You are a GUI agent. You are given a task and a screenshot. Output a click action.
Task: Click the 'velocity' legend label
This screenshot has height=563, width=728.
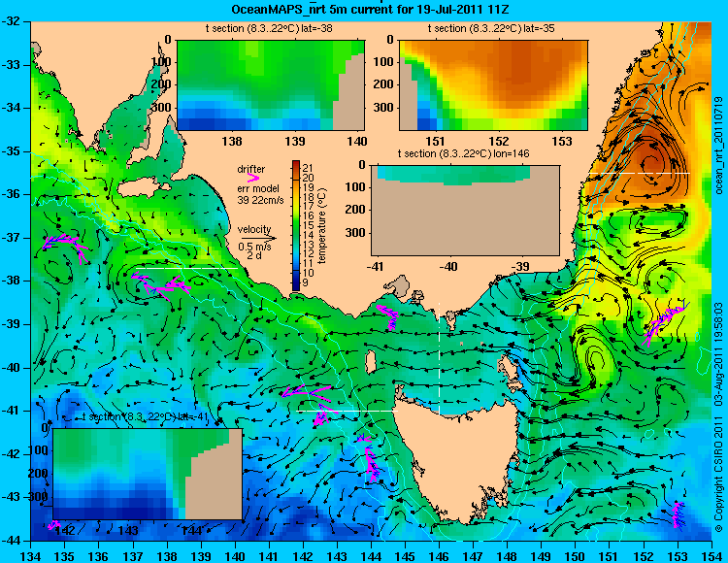tap(254, 229)
